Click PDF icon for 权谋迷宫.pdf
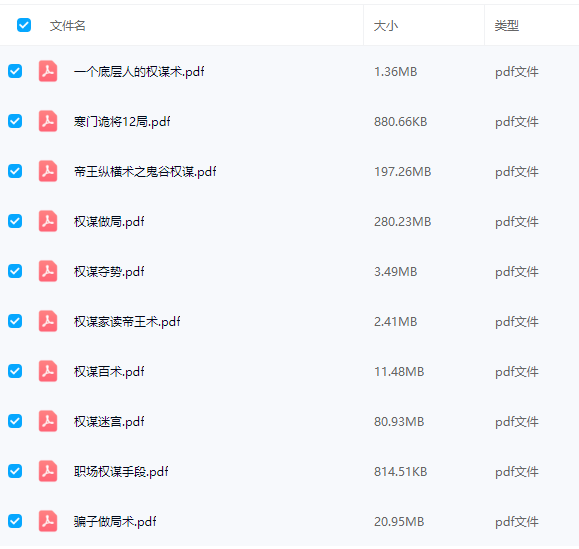The height and width of the screenshot is (549, 579). 48,421
